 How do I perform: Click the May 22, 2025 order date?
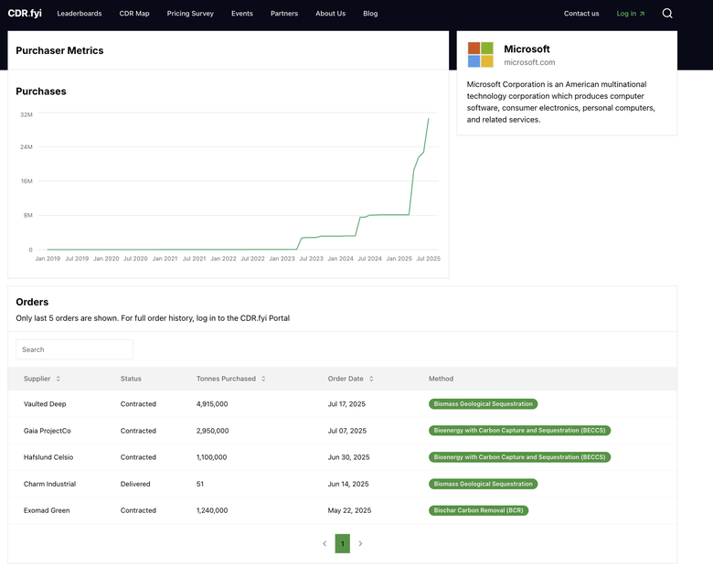[349, 510]
